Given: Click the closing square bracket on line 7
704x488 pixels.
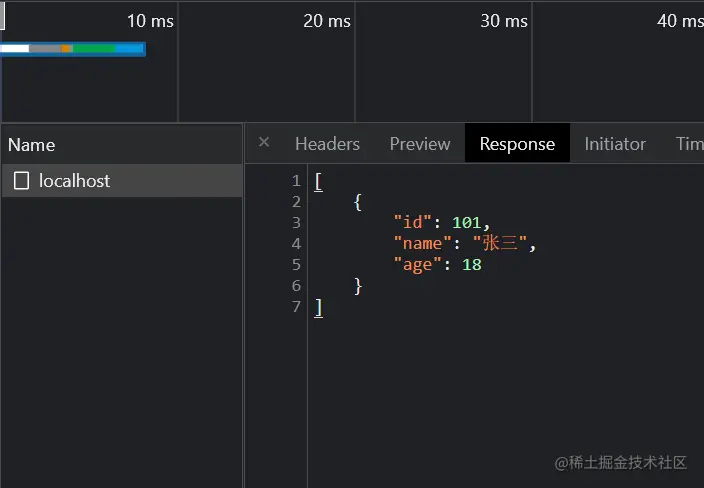Looking at the screenshot, I should [318, 308].
